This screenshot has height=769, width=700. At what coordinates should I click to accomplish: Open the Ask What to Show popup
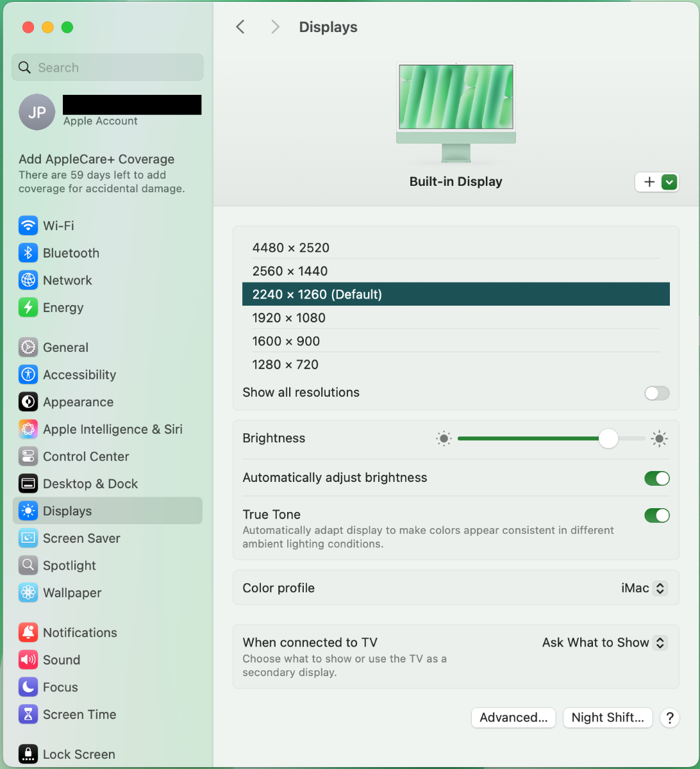pos(604,642)
